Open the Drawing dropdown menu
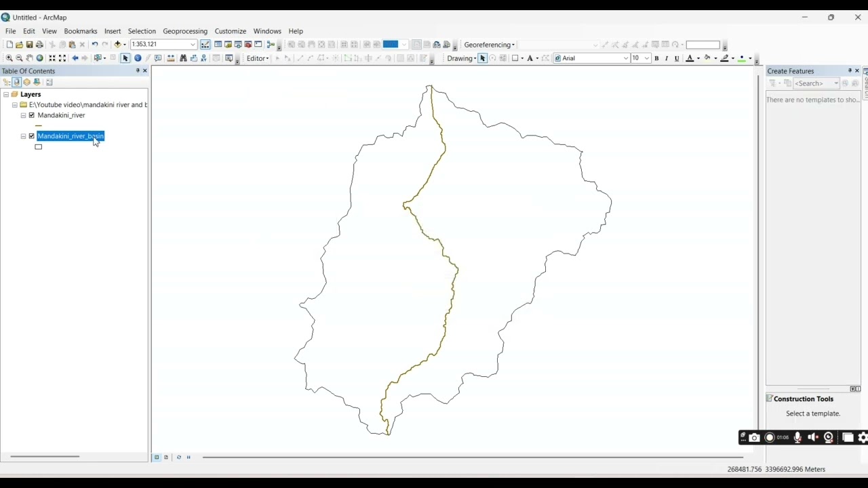 point(462,58)
